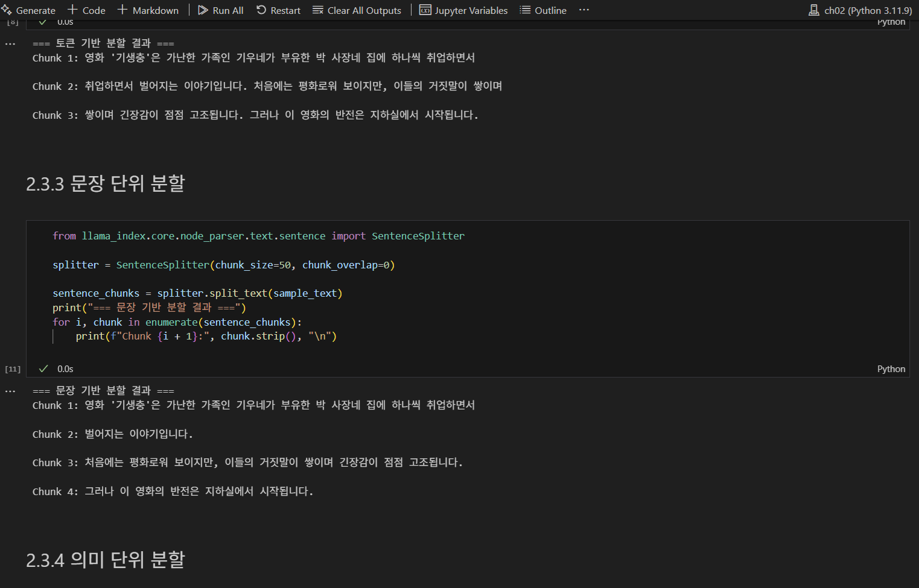The width and height of the screenshot is (919, 588).
Task: Open toolbar overflow more actions menu
Action: 584,10
